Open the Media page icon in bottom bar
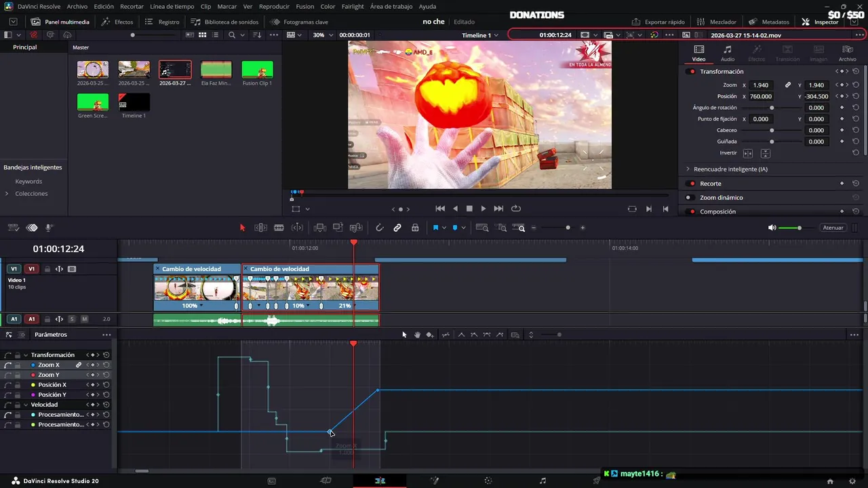 click(x=271, y=481)
